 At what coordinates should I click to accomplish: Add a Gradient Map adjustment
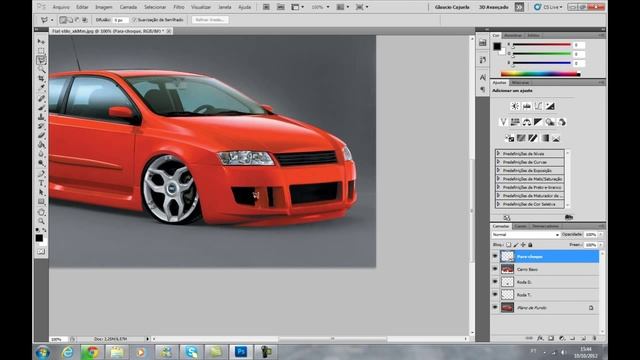coord(545,138)
